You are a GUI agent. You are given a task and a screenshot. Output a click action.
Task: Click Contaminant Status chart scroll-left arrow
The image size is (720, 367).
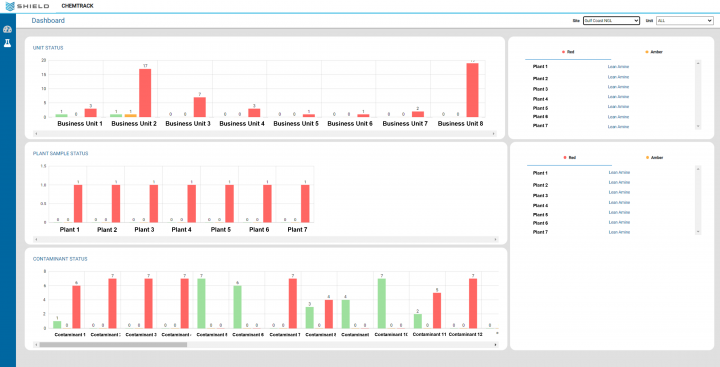pos(36,344)
